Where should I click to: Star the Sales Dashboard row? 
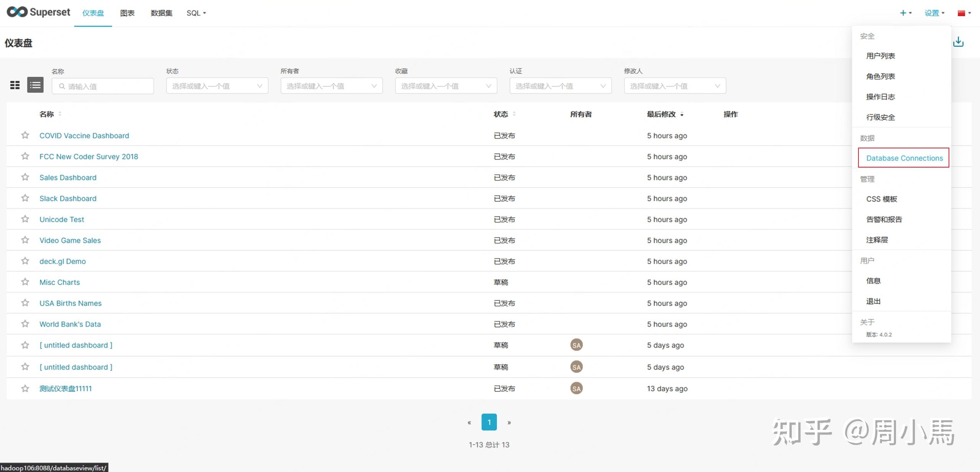click(x=25, y=177)
